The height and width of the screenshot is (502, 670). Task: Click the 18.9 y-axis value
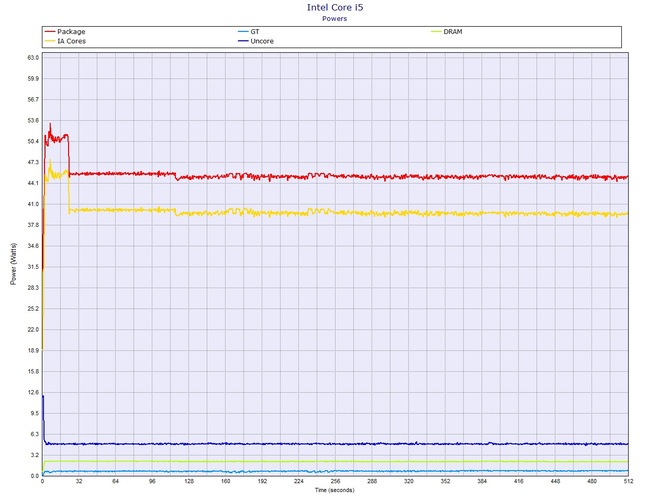click(33, 351)
